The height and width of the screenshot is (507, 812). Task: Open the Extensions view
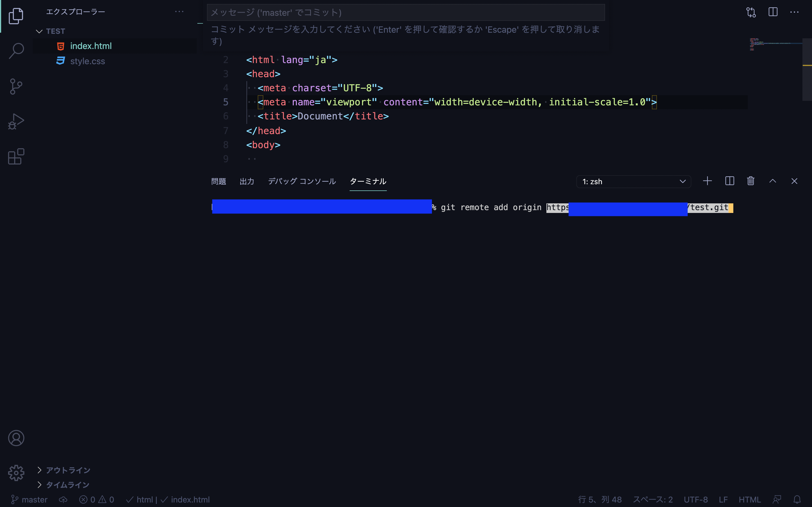click(x=16, y=156)
